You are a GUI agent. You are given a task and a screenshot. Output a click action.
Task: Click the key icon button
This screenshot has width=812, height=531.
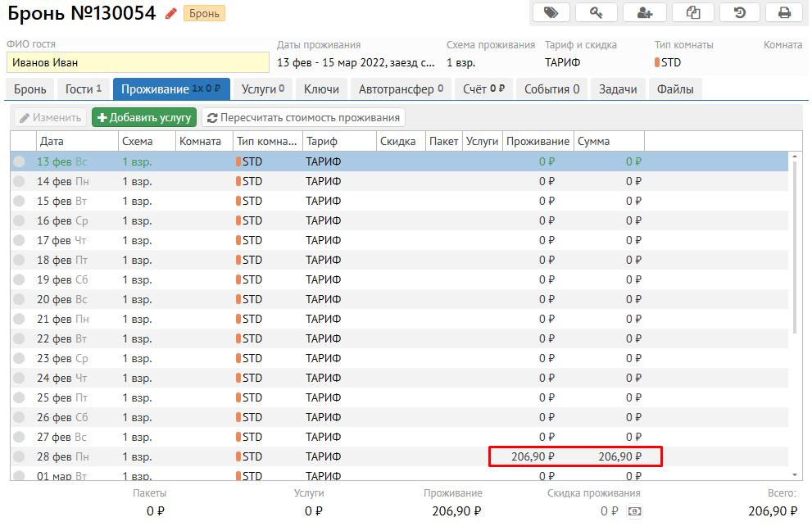pos(597,12)
